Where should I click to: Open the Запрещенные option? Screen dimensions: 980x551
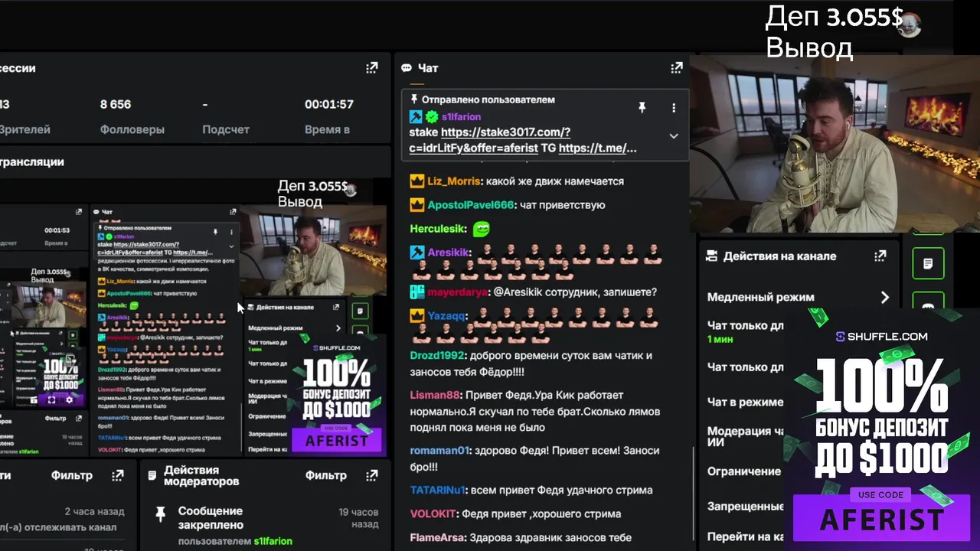[745, 506]
